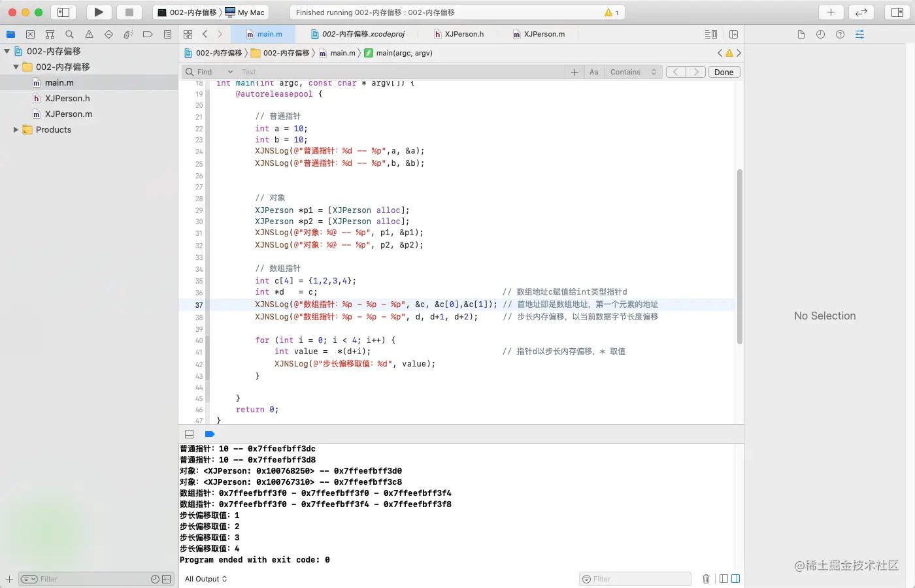Screen dimensions: 915x588
Task: Show the Attributes inspector sliders icon
Action: pyautogui.click(x=859, y=35)
